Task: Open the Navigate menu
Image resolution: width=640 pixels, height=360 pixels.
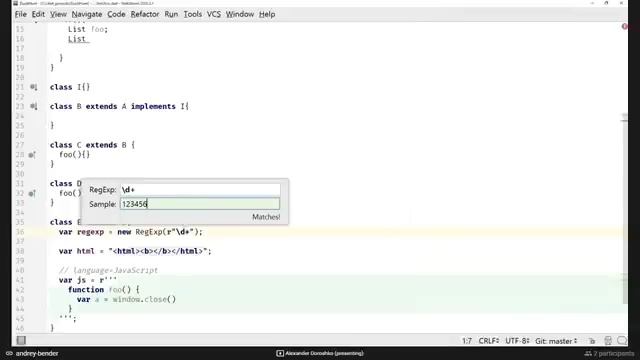Action: tap(87, 14)
